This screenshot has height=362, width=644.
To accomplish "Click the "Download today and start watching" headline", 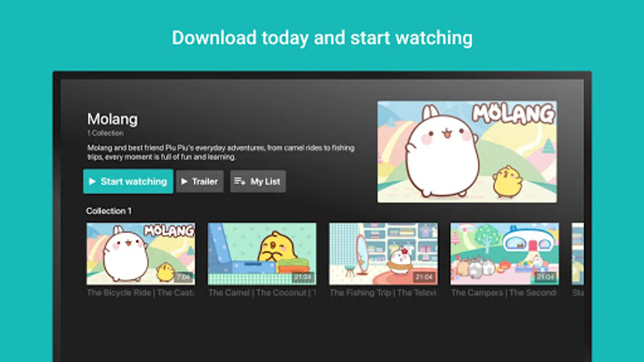I will 322,38.
